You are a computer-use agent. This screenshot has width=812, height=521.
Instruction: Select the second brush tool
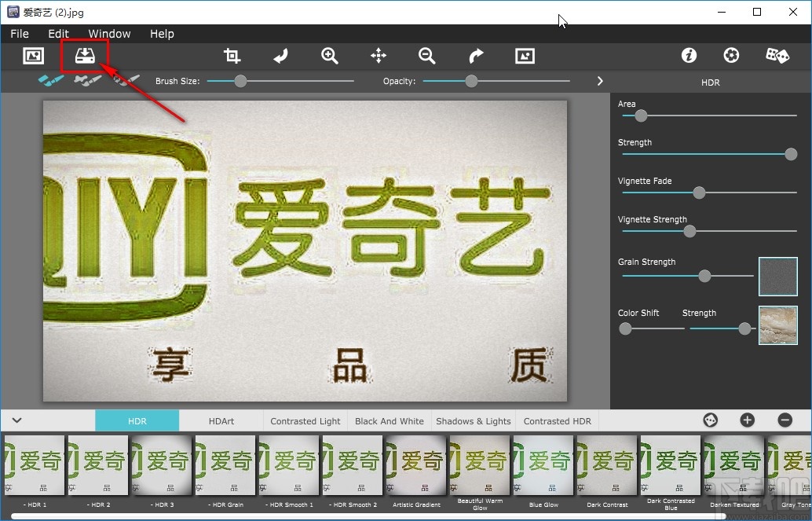87,80
